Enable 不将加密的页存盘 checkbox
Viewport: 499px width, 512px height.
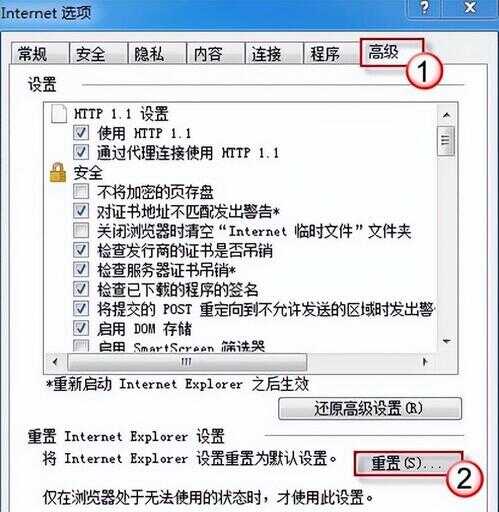click(81, 191)
